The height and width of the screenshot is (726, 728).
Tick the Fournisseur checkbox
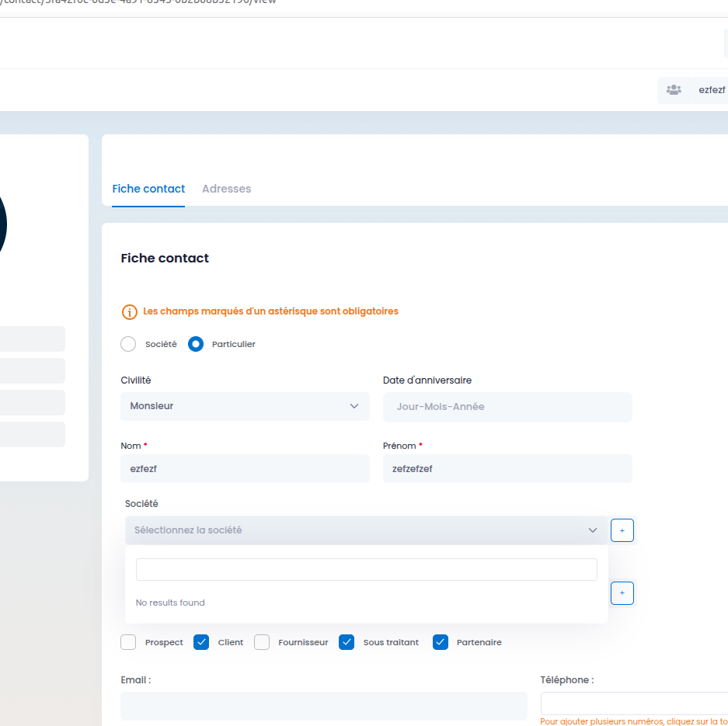pyautogui.click(x=262, y=642)
